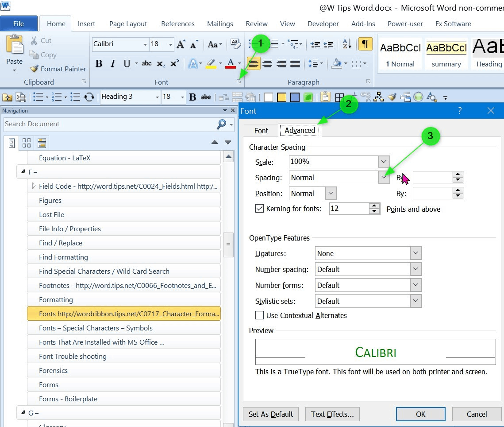Click Set As Default button
Image resolution: width=504 pixels, height=427 pixels.
pos(271,414)
